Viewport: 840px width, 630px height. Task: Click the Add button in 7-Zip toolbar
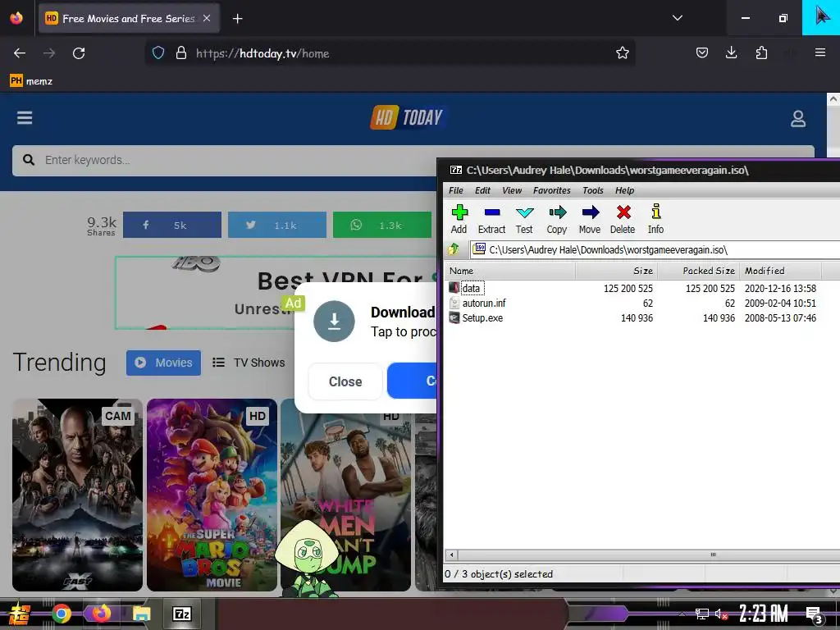459,219
